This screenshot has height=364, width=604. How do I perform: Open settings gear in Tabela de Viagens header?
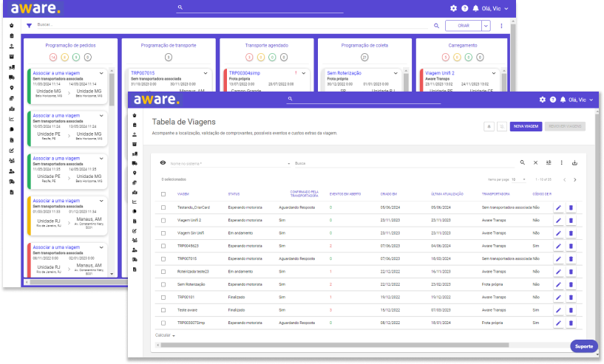[x=543, y=100]
